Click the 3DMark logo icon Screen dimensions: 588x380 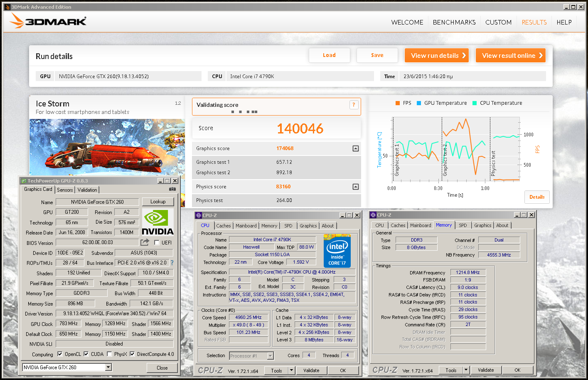coord(17,20)
